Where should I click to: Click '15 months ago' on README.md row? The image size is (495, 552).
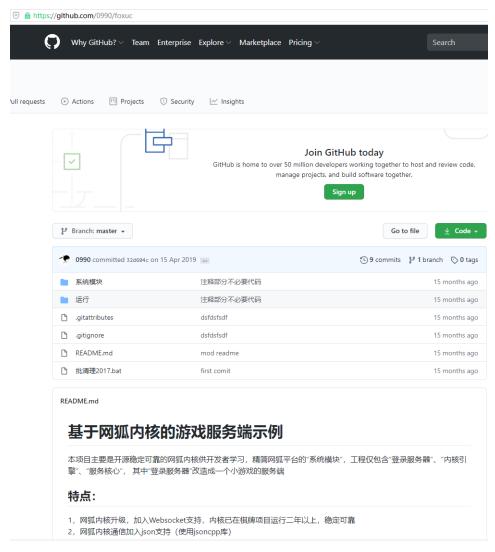coord(456,353)
